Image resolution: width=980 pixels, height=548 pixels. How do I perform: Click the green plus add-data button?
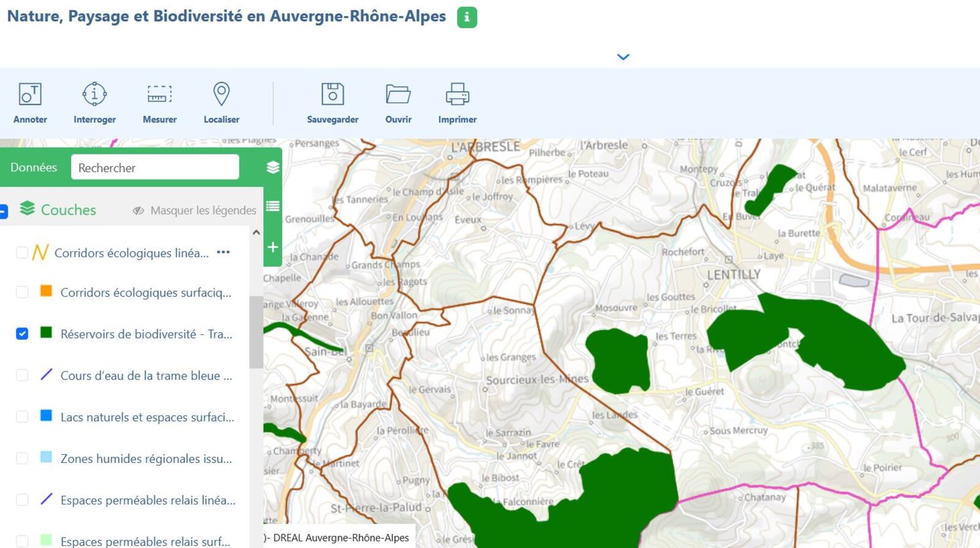(273, 247)
